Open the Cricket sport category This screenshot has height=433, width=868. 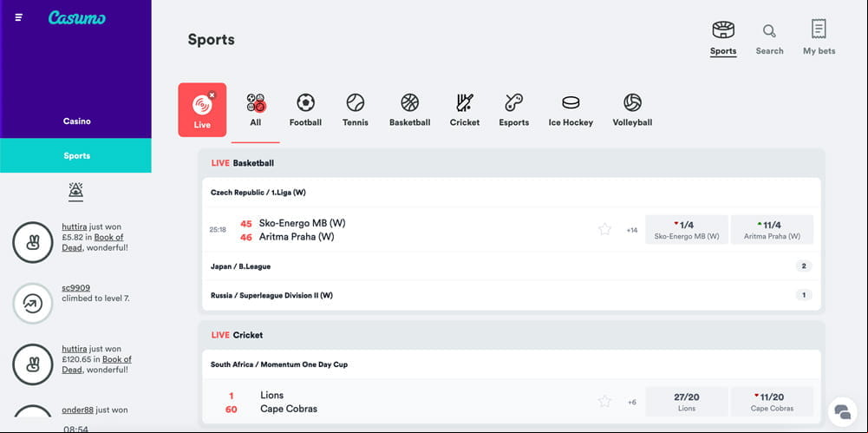[465, 110]
